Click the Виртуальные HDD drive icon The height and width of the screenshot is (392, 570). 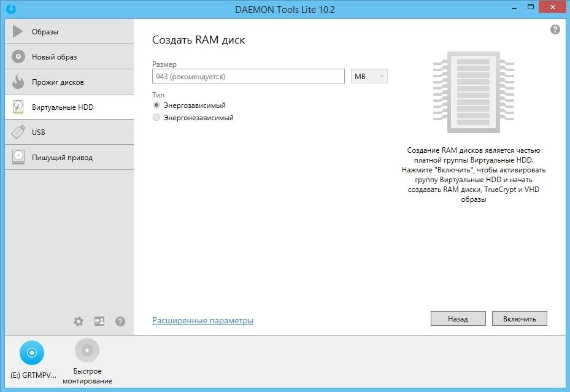coord(18,107)
